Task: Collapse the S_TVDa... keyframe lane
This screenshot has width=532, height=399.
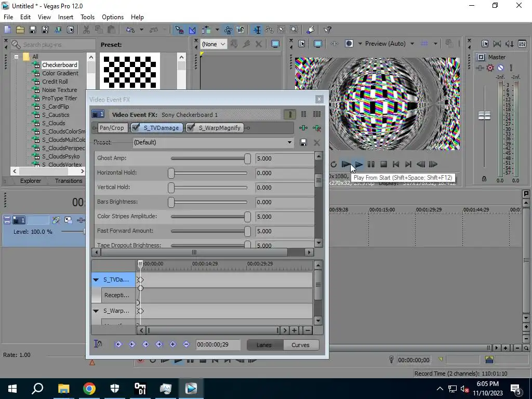Action: click(96, 280)
